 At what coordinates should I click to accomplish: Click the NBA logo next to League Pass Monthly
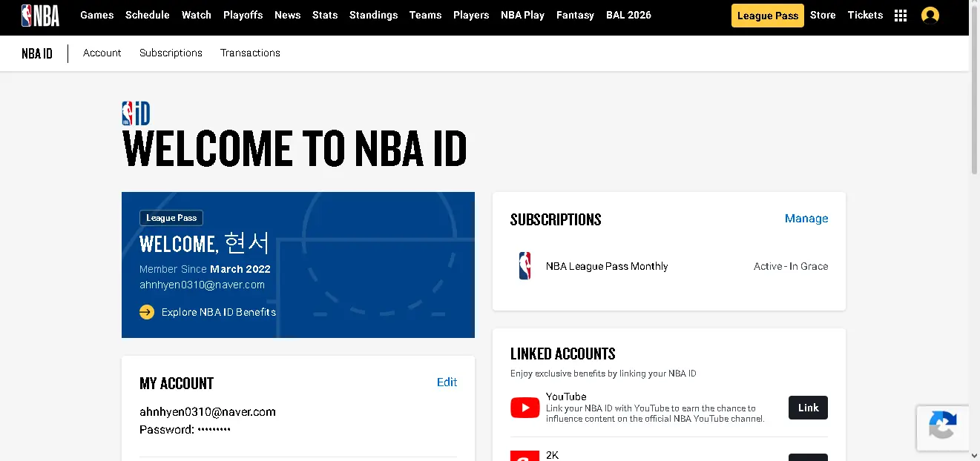pos(525,266)
